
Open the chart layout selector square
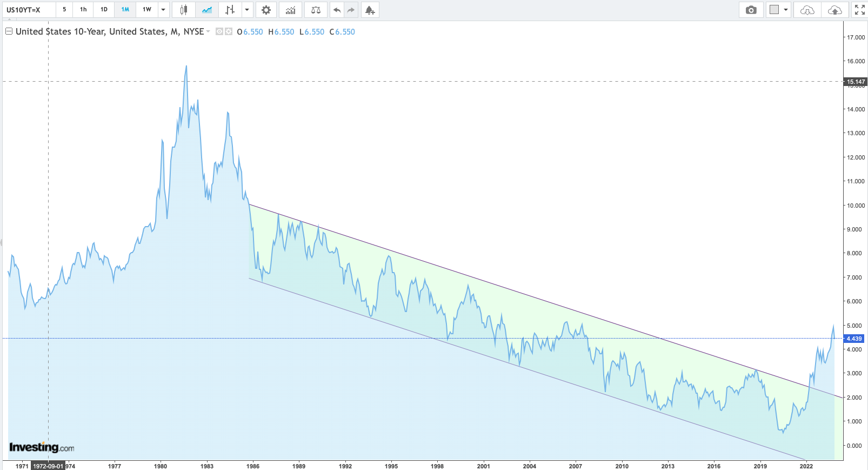pos(774,10)
